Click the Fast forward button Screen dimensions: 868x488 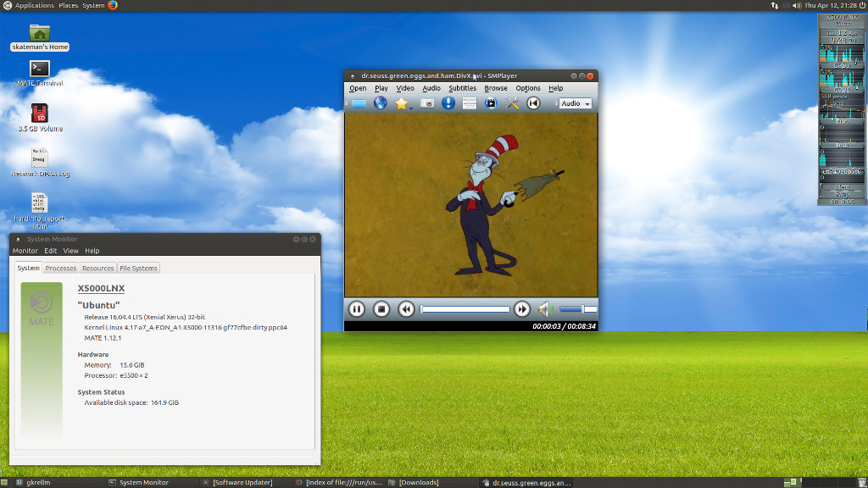tap(521, 309)
